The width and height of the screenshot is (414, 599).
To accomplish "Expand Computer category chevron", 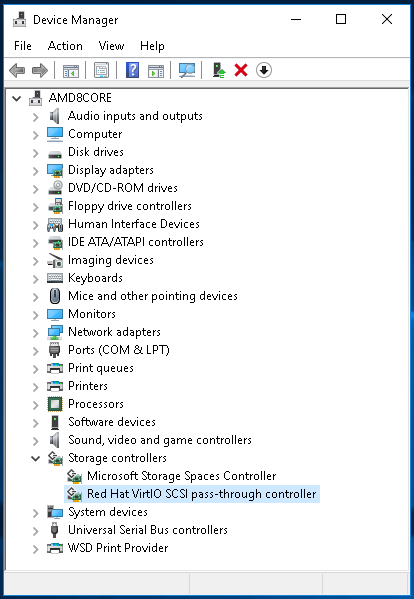I will [36, 135].
